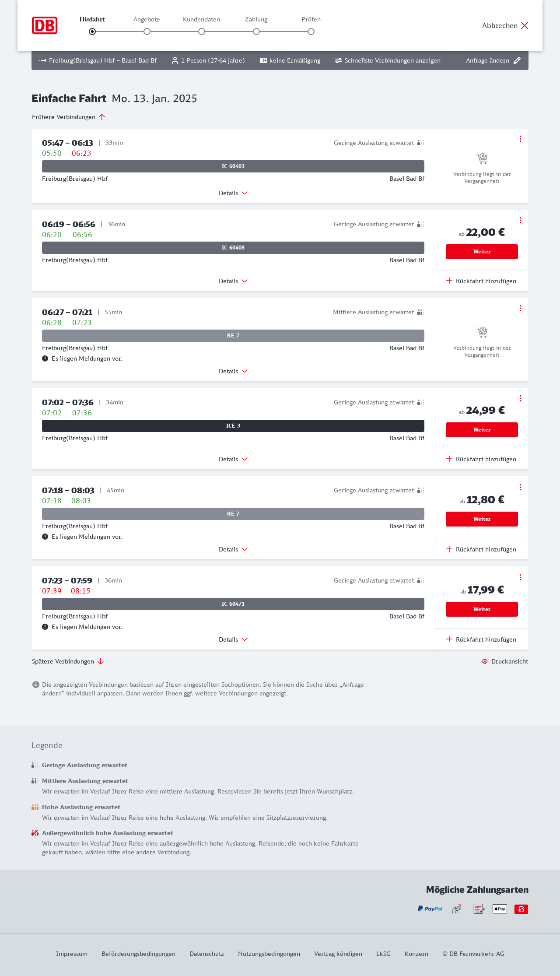Click the DB logo

[45, 25]
